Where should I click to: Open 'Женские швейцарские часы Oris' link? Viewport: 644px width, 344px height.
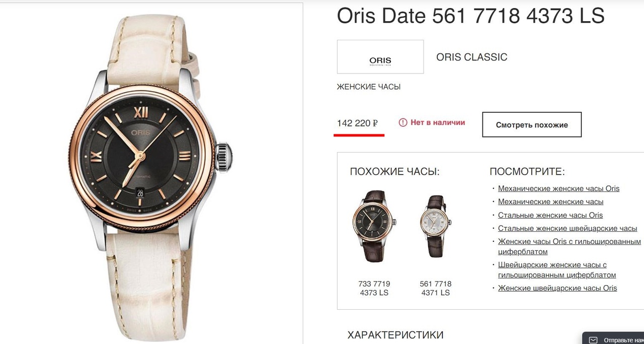tap(557, 288)
